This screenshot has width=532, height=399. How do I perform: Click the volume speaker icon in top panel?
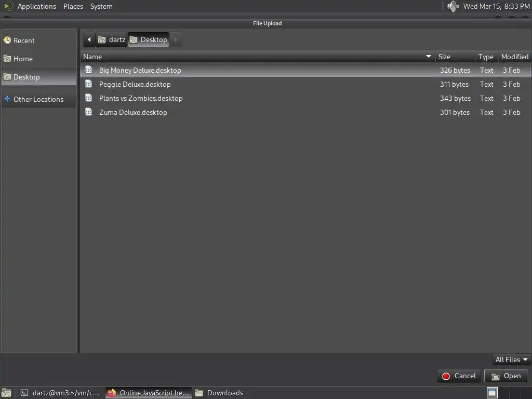453,6
